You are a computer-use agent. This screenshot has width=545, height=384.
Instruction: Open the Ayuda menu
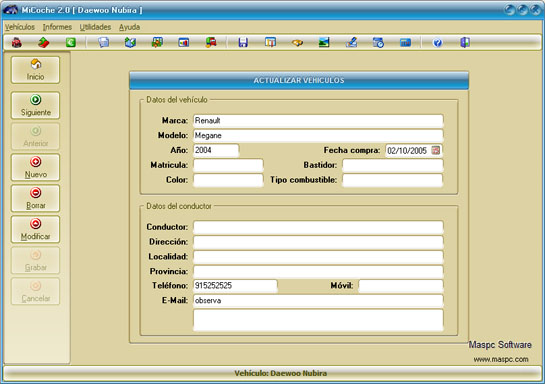[129, 27]
